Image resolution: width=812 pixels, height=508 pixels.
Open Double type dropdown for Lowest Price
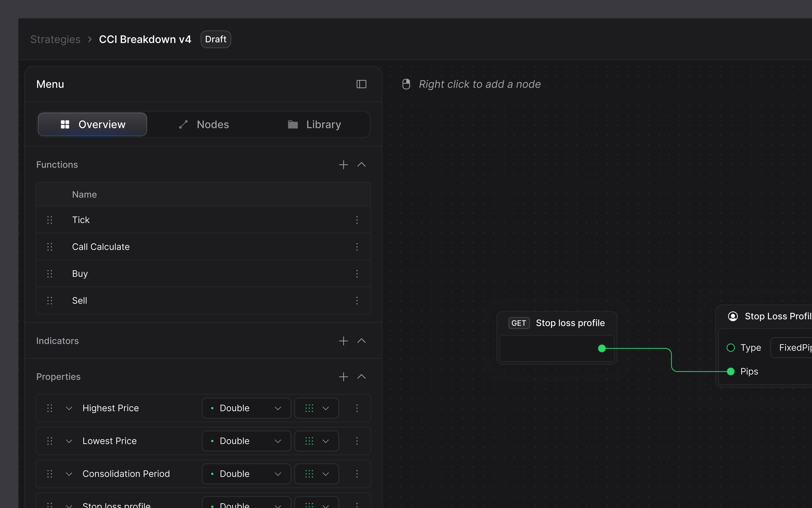coord(246,441)
